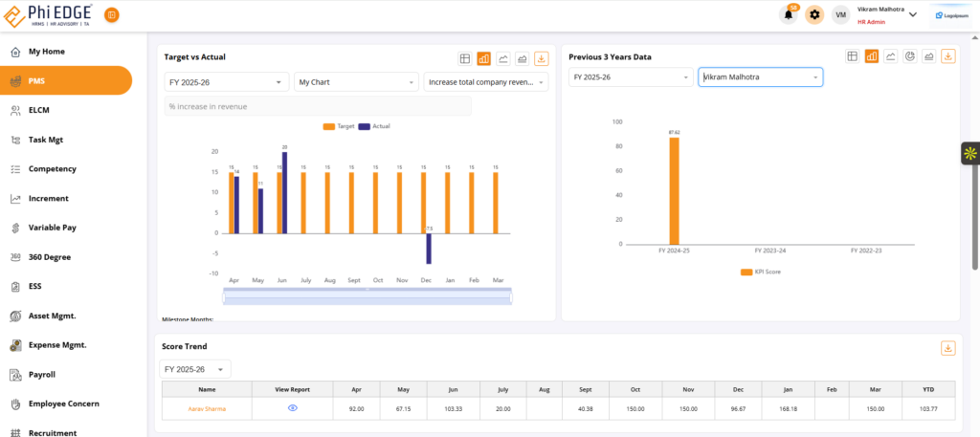Open the Vikram Malhotra employee dropdown

760,76
